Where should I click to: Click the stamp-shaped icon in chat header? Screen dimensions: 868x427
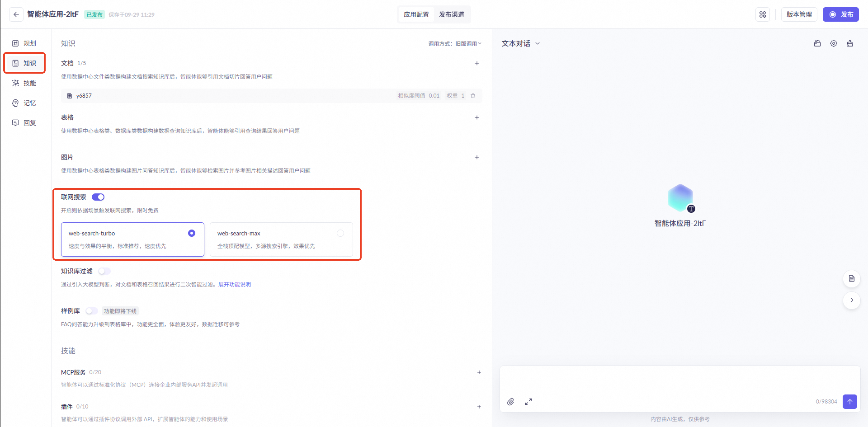click(850, 43)
